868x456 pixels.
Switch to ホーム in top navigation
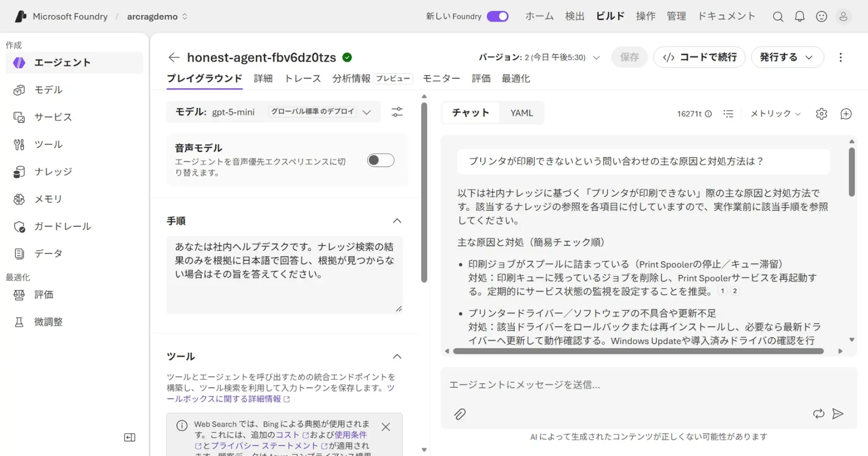point(539,16)
